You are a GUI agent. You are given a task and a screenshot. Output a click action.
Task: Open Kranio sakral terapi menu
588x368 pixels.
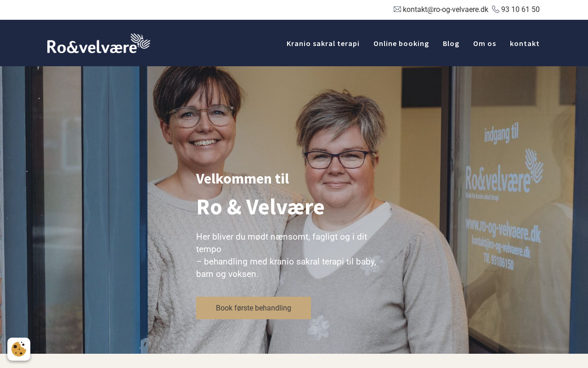[x=323, y=43]
